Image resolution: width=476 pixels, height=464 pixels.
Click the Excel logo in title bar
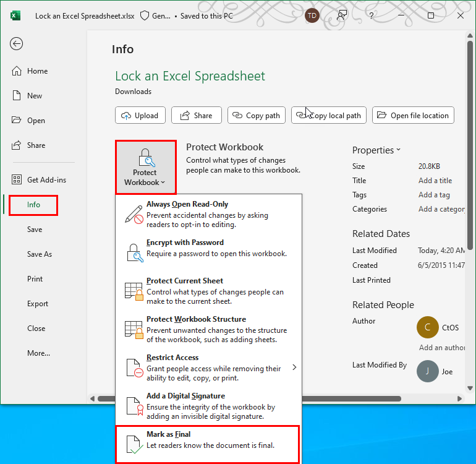[x=15, y=15]
